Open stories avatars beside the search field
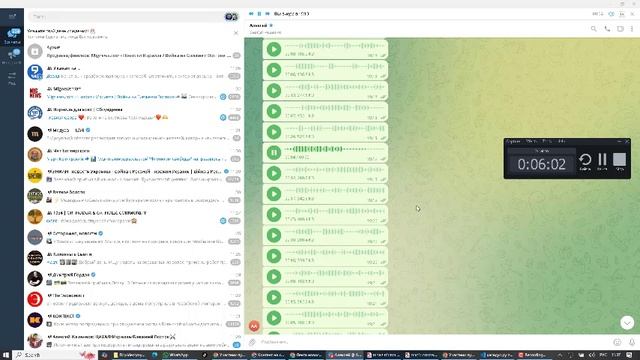The height and width of the screenshot is (360, 640). pyautogui.click(x=231, y=17)
